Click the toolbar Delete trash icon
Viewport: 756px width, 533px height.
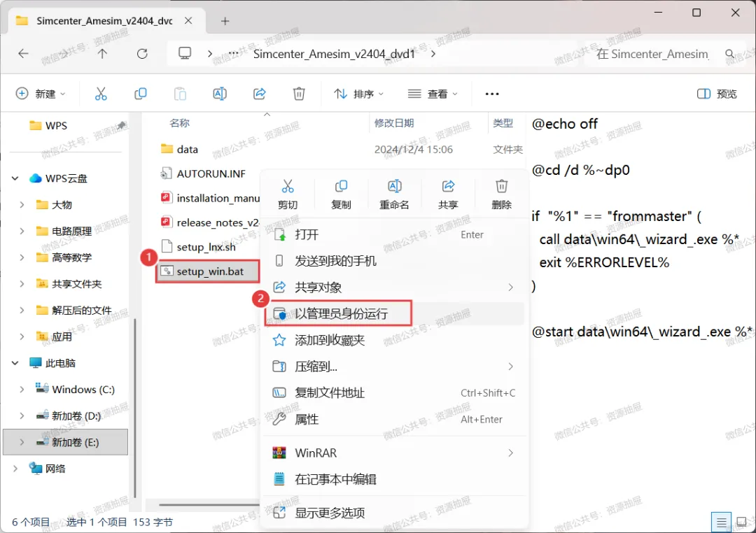[x=299, y=94]
